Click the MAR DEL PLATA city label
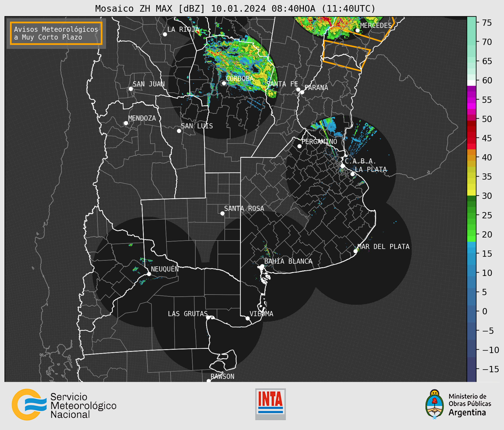The image size is (504, 430). [383, 246]
